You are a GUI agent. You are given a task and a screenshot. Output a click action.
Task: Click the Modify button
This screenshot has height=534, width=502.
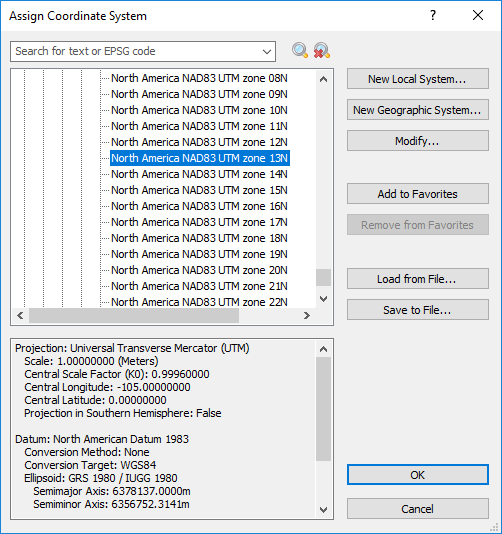click(418, 141)
